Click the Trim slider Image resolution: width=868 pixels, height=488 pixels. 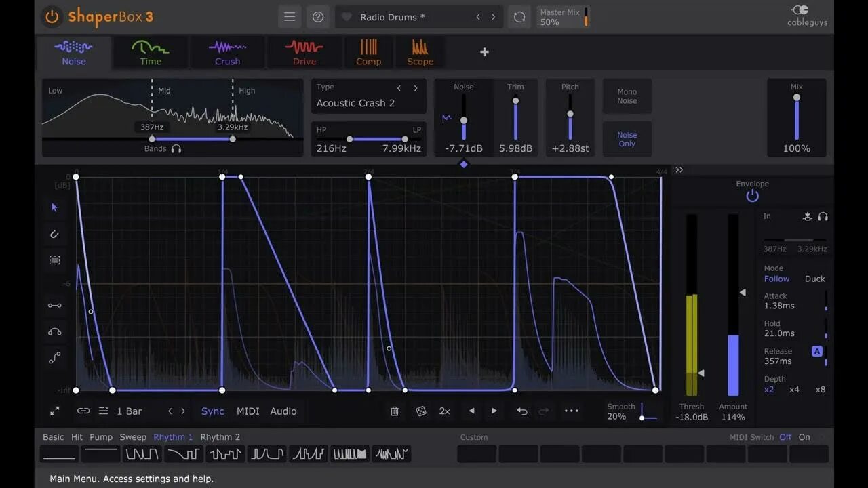(x=515, y=117)
